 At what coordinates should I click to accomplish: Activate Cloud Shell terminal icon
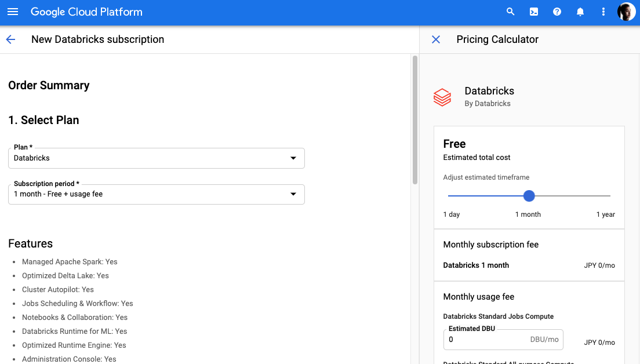(x=533, y=12)
